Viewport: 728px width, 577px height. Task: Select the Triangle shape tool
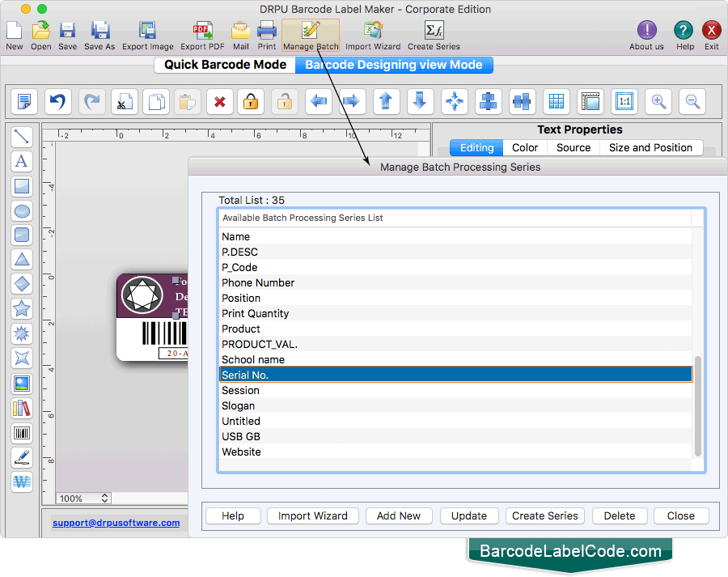[x=22, y=259]
